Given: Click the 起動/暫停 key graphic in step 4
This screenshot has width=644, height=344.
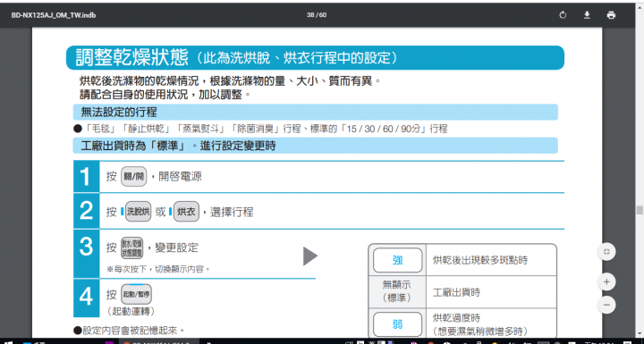Looking at the screenshot, I should pos(136,294).
